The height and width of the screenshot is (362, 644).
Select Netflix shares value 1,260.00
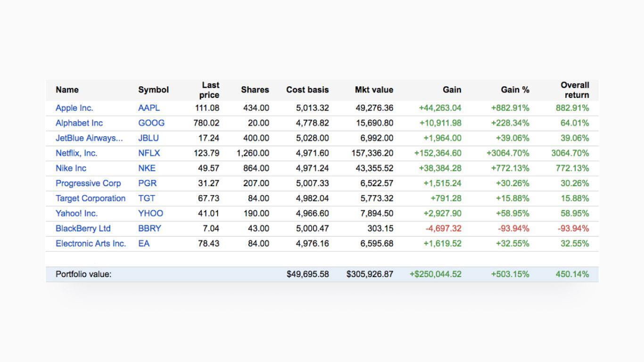[253, 153]
